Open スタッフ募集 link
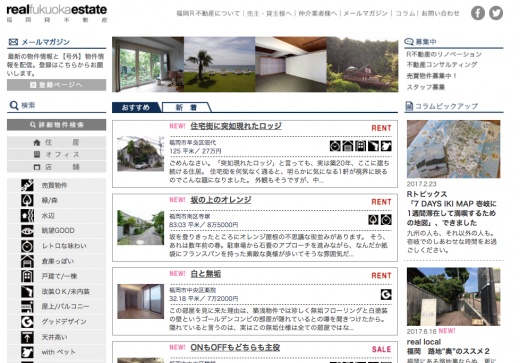 (426, 87)
